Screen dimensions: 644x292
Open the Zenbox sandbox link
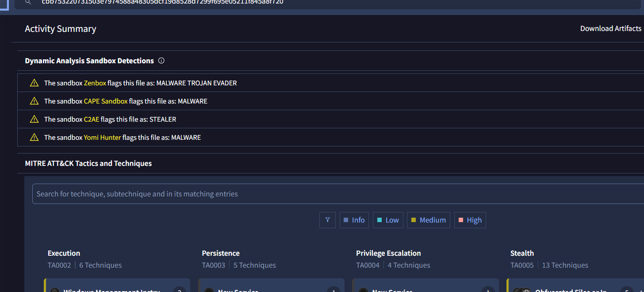[x=95, y=83]
